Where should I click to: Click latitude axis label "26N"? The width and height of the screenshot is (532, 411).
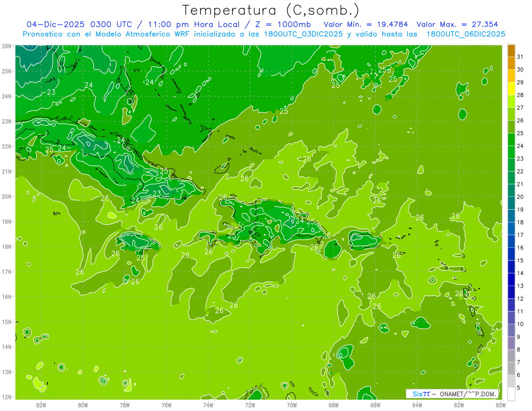[x=7, y=46]
